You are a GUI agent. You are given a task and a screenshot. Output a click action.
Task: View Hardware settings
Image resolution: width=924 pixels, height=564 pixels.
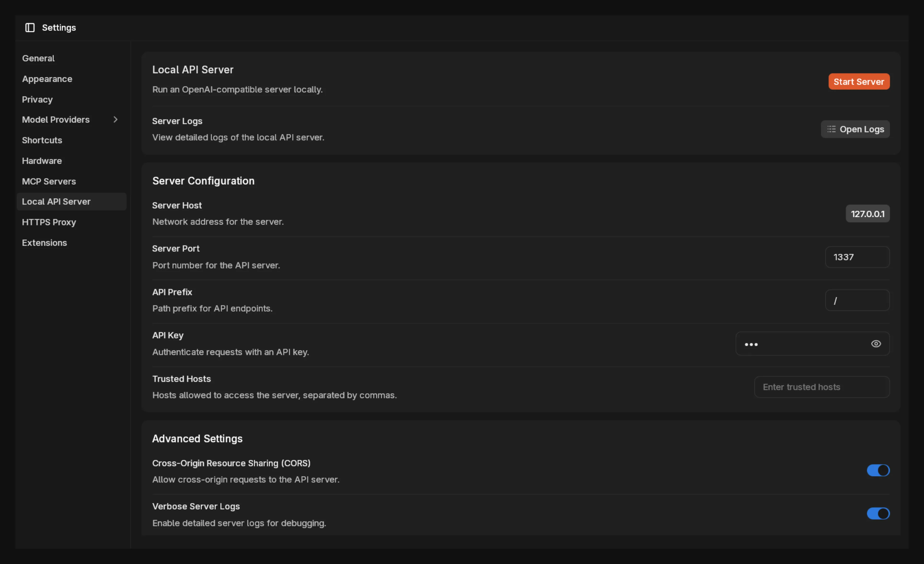coord(42,161)
